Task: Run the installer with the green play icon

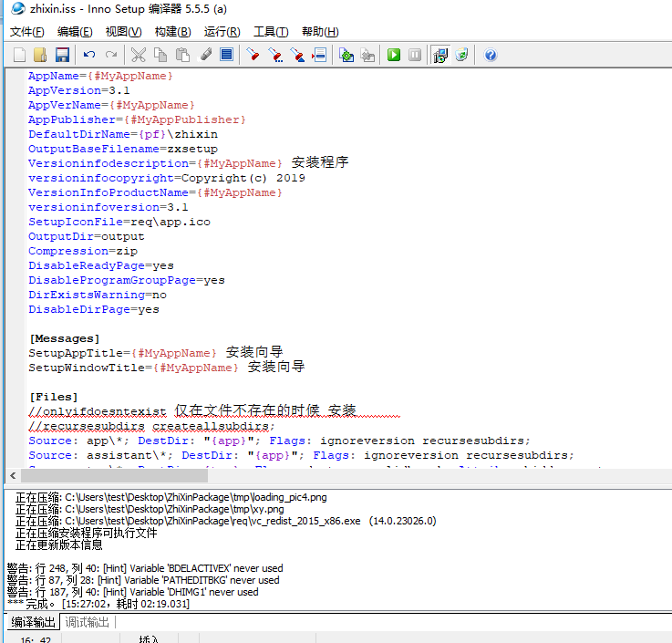Action: click(394, 55)
